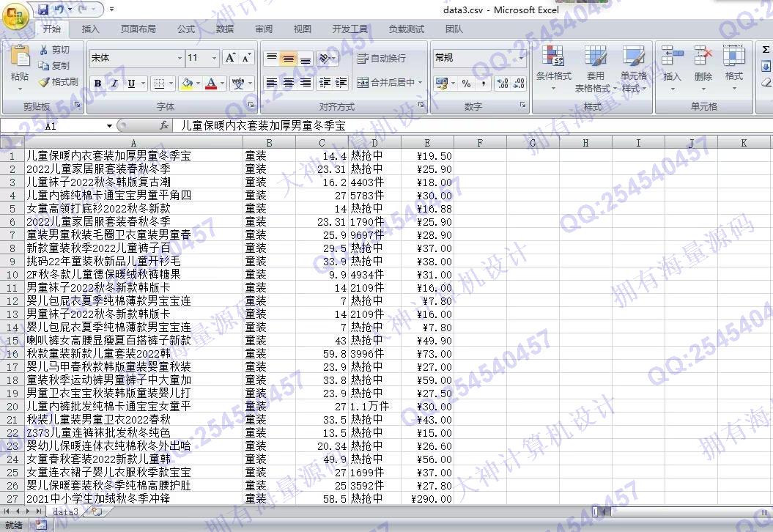Click the percent style icon

pos(466,84)
